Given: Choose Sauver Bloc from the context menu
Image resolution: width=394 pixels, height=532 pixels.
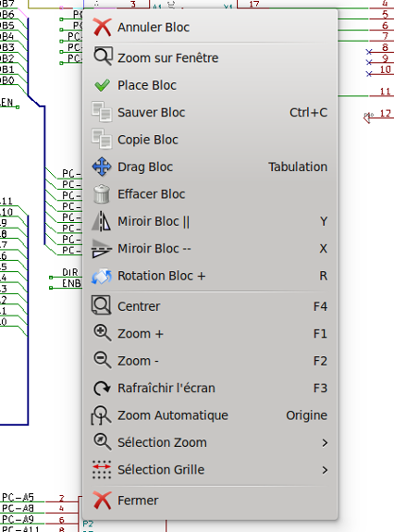Looking at the screenshot, I should (210, 112).
